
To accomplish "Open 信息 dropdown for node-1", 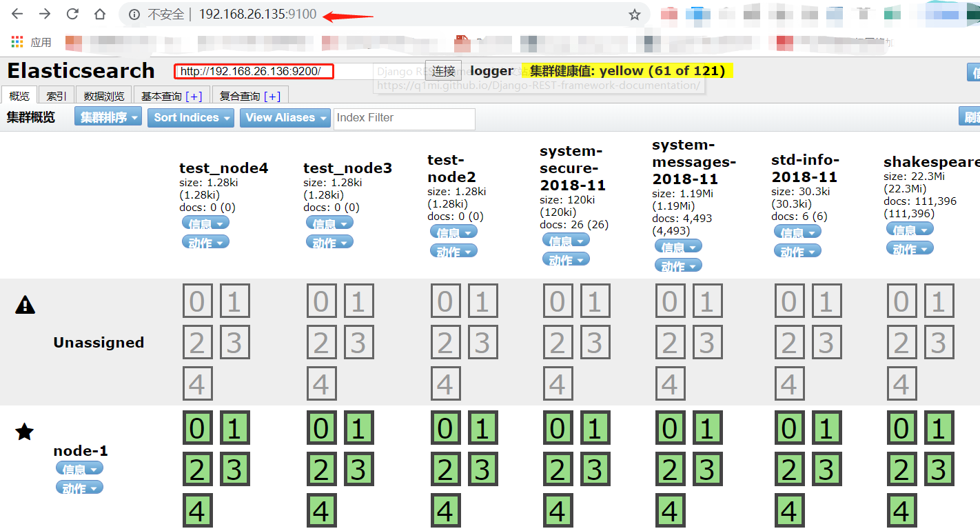I will (79, 469).
